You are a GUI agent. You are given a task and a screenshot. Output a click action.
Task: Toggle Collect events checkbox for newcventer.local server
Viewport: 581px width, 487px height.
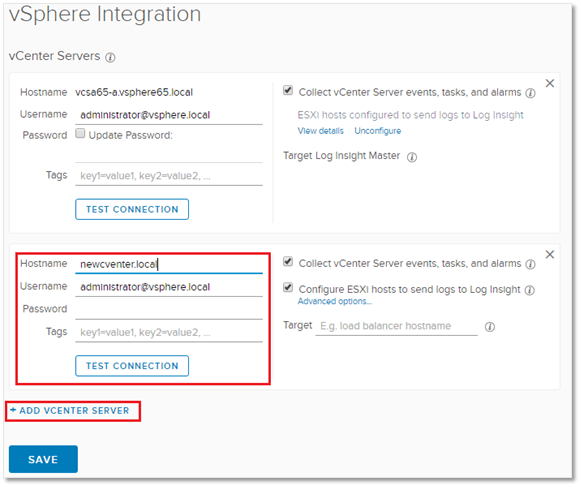click(288, 262)
